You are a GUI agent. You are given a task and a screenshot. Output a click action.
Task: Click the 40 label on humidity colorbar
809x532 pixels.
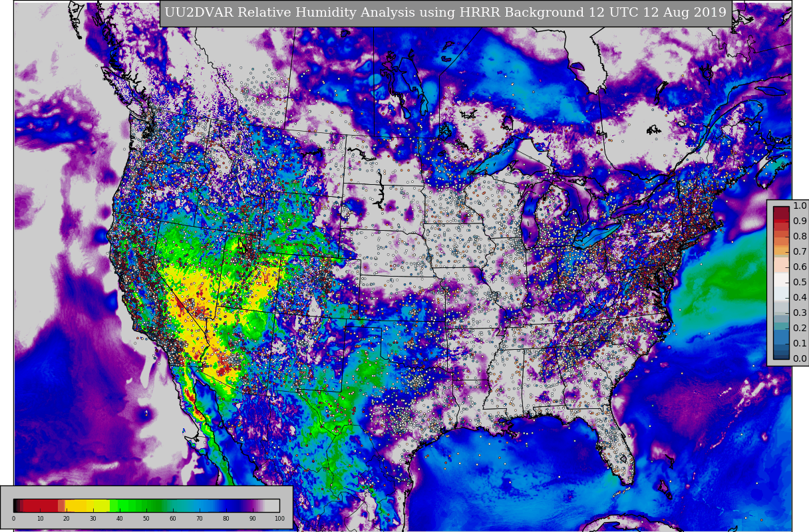(120, 519)
